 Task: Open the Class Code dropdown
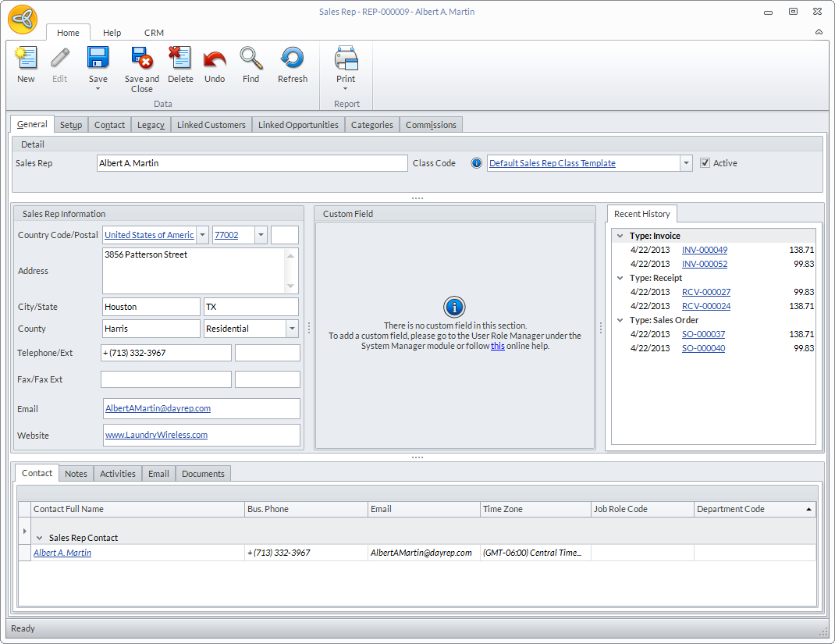point(686,163)
